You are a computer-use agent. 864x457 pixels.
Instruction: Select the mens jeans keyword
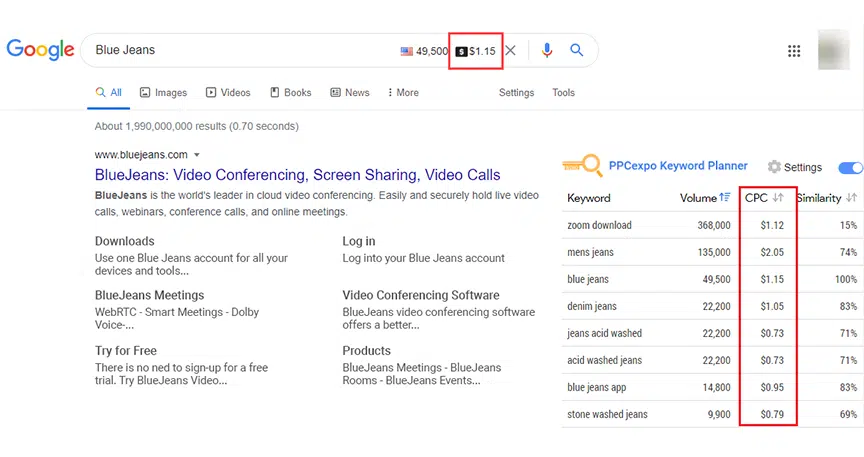(x=590, y=252)
